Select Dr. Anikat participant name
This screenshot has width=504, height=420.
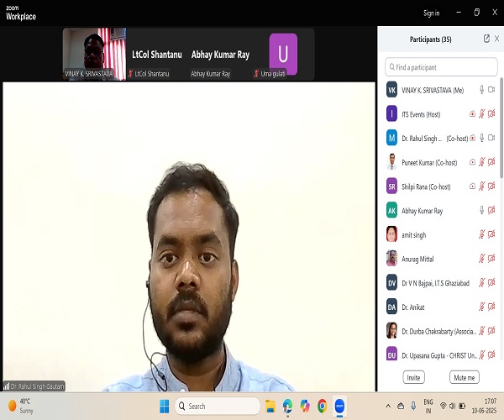(413, 307)
